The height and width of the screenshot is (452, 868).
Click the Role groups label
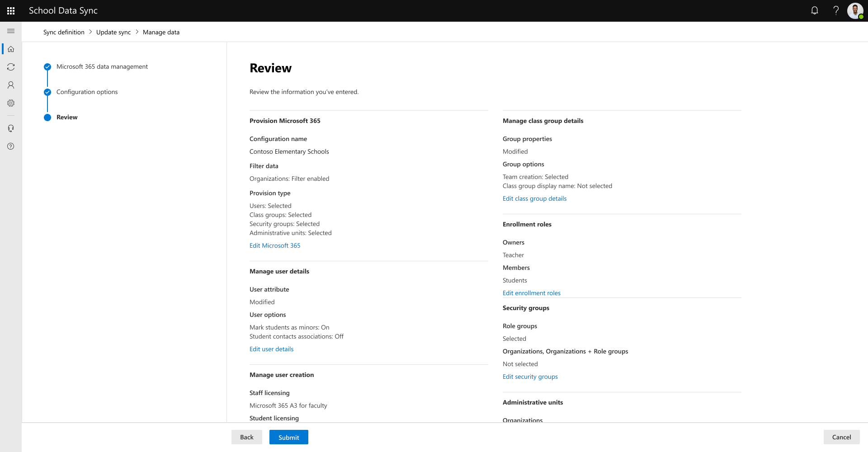point(520,326)
